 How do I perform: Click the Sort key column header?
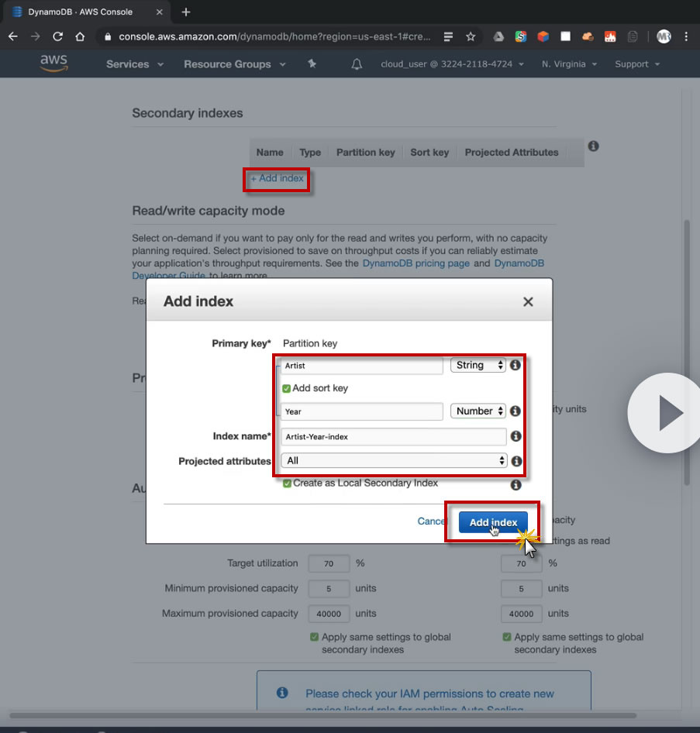pos(429,153)
